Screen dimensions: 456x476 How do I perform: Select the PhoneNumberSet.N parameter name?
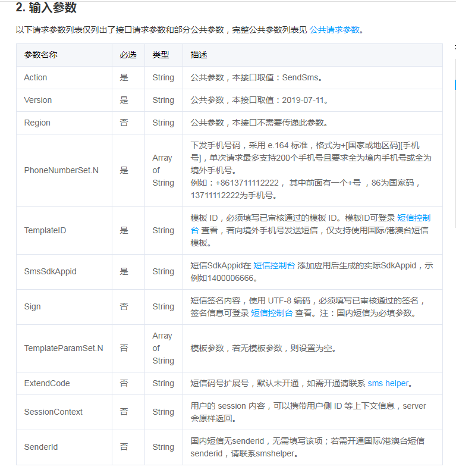pyautogui.click(x=61, y=170)
